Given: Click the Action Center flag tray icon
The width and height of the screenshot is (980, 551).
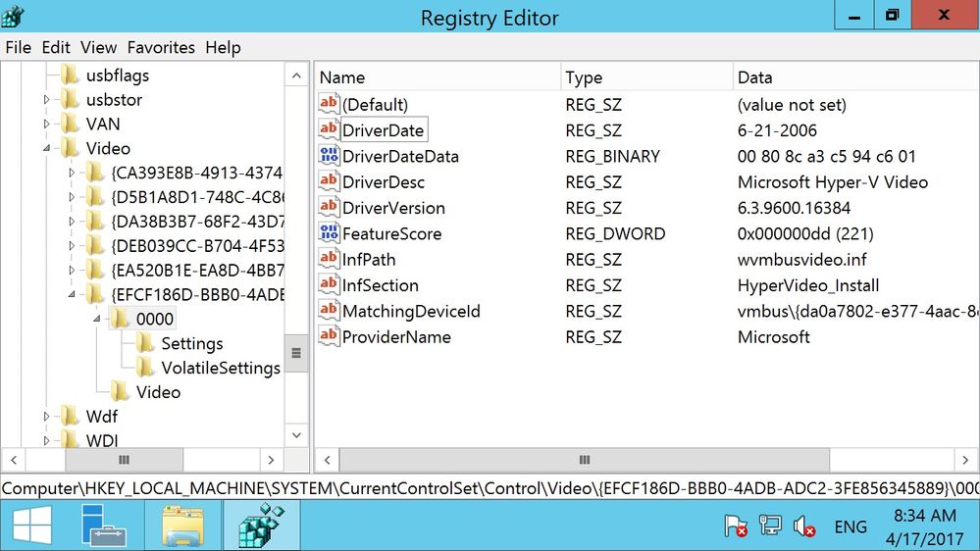Looking at the screenshot, I should coord(736,526).
